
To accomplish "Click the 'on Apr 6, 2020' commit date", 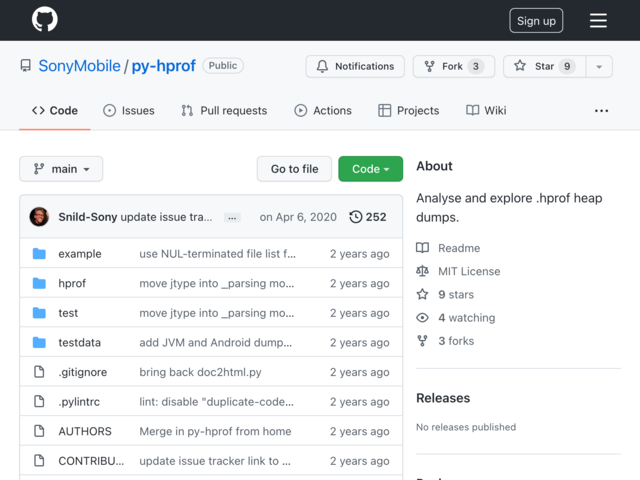I will (298, 217).
